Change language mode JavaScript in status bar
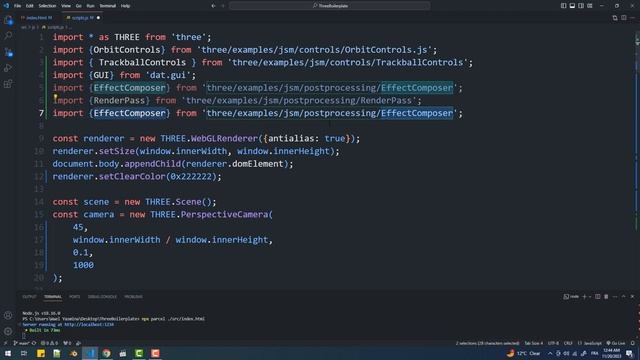Viewport: 640px width, 360px height. (x=590, y=343)
